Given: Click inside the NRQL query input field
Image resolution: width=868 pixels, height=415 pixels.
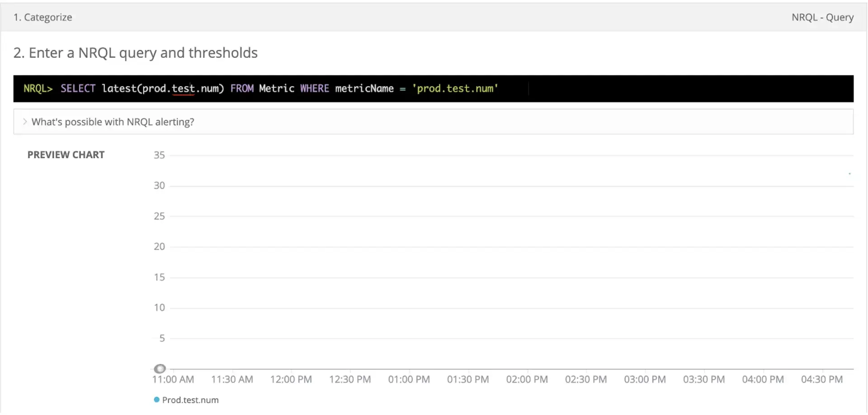Looking at the screenshot, I should click(x=633, y=89).
